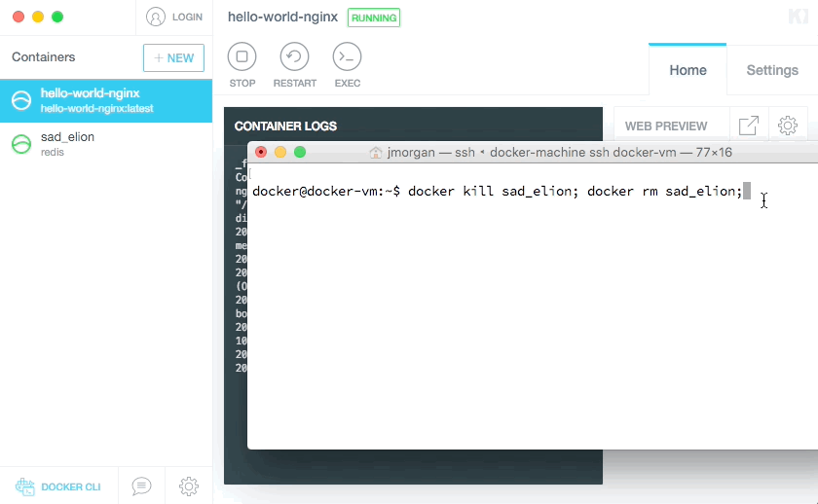Screen dimensions: 818x504
Task: Open web preview in external browser
Action: (749, 126)
